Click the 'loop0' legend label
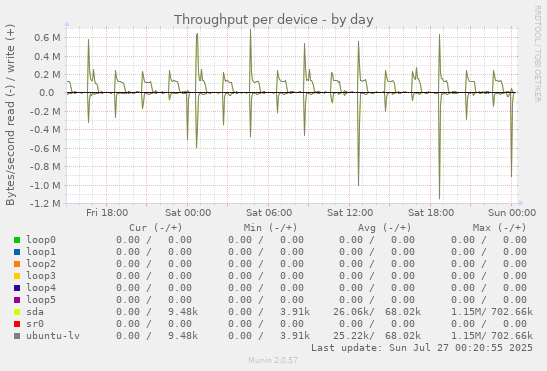The width and height of the screenshot is (547, 371). coord(41,240)
